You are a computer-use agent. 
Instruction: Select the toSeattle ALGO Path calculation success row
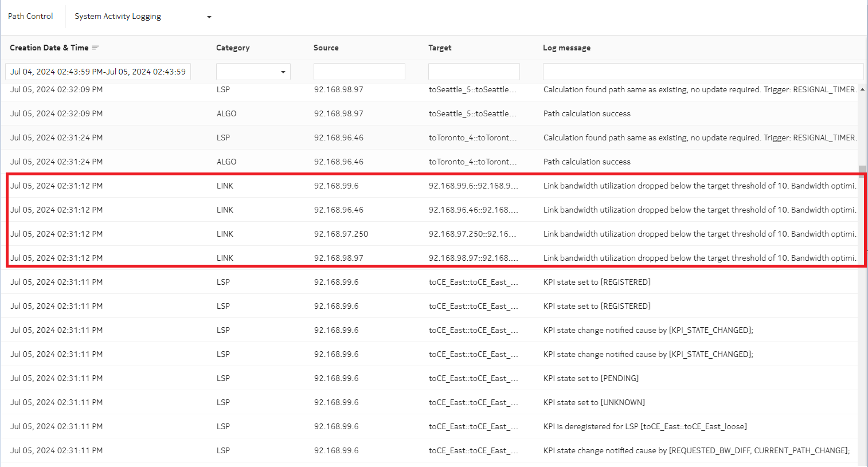[430, 113]
